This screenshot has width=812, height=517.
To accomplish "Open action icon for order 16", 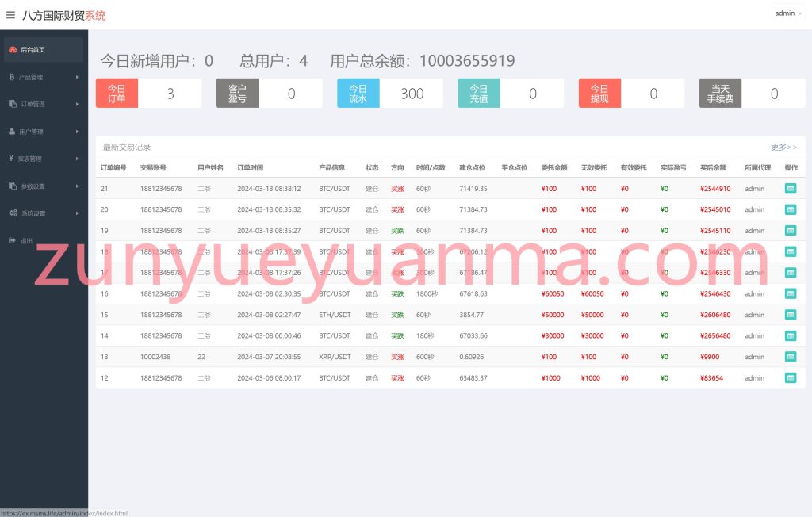I will (x=791, y=293).
